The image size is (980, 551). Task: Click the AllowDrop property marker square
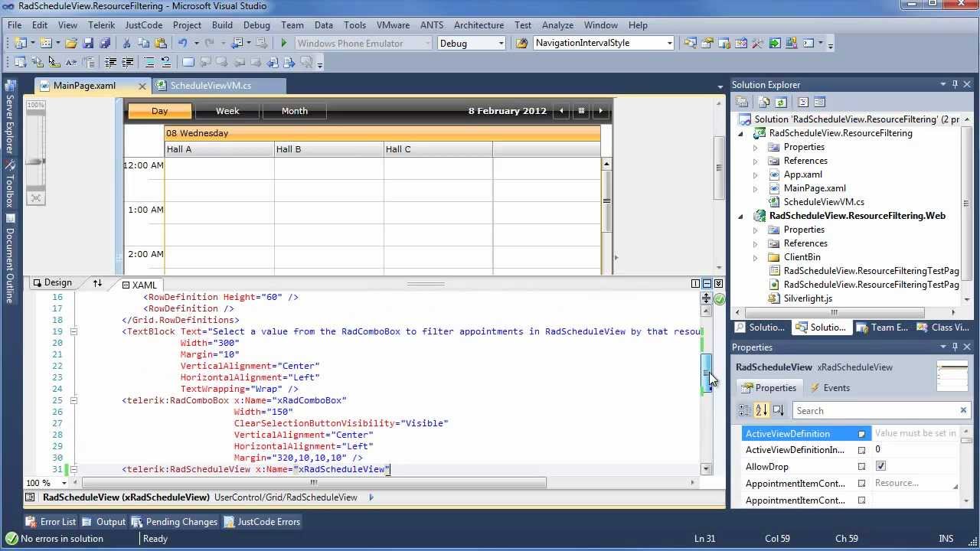coord(861,467)
